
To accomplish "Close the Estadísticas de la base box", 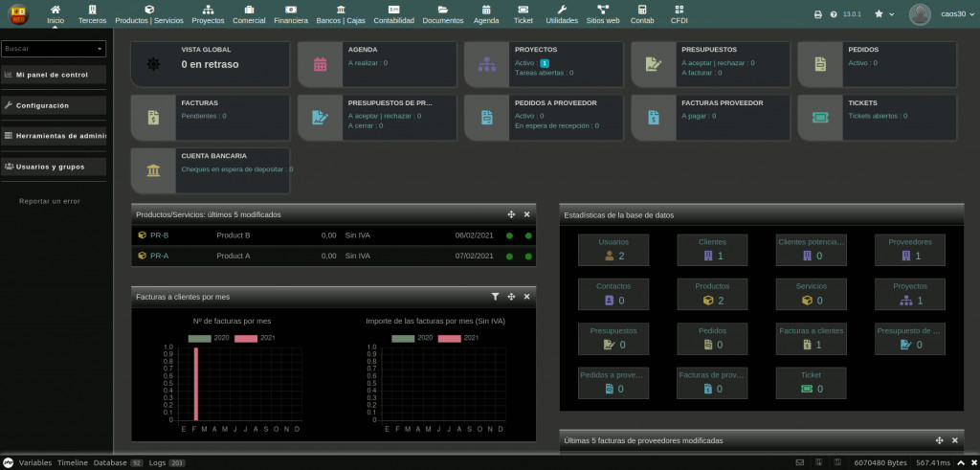I will [956, 214].
